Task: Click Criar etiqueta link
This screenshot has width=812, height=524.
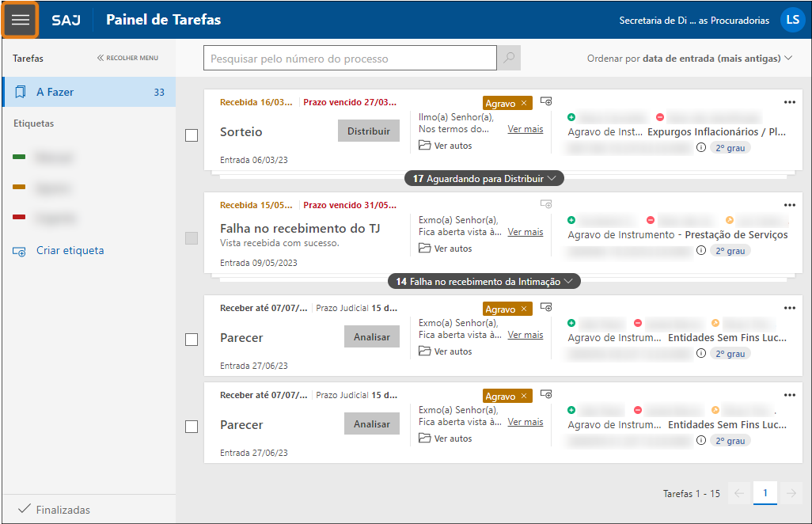Action: (x=70, y=251)
